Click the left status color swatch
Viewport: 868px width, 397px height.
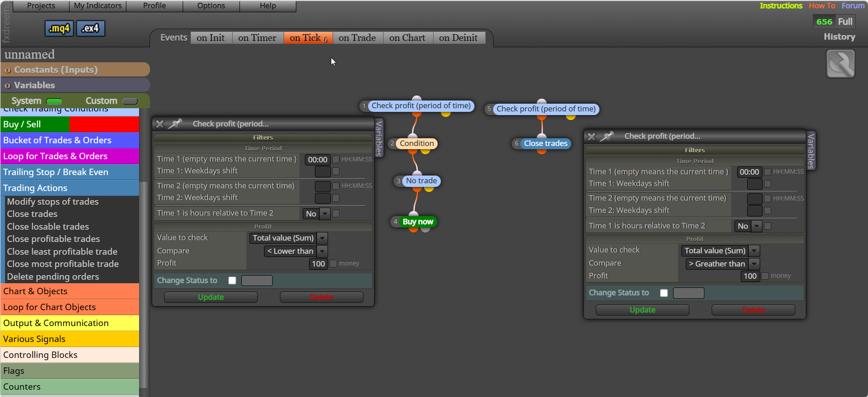(x=257, y=281)
